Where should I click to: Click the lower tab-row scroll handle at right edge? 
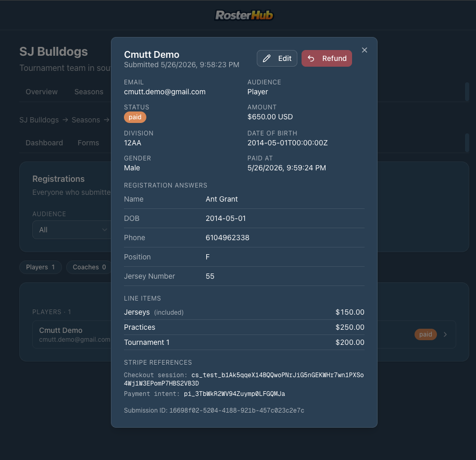click(467, 142)
